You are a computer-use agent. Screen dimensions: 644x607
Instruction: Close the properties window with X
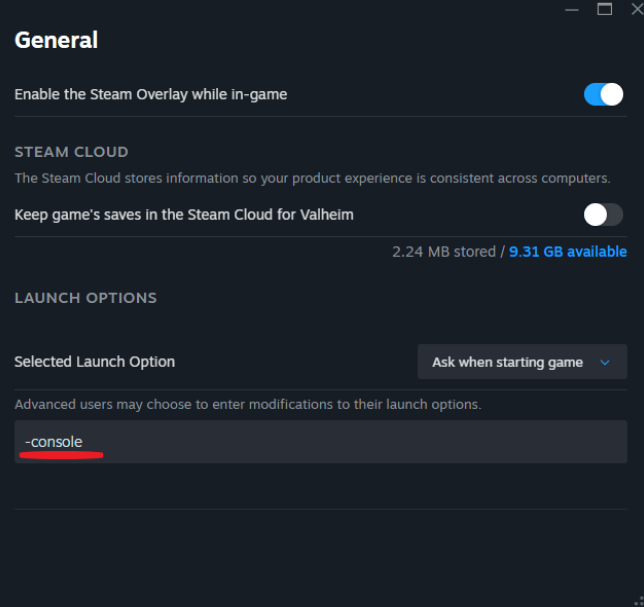coord(637,9)
